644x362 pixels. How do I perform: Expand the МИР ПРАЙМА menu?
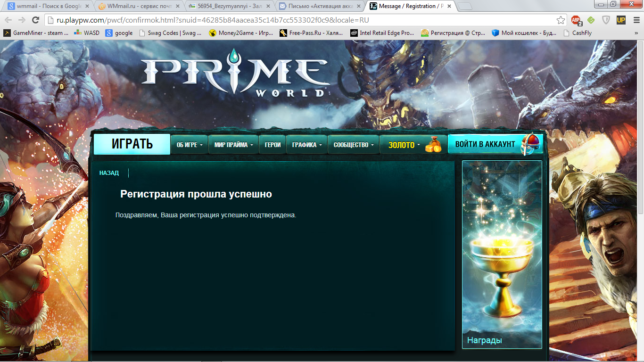[233, 145]
